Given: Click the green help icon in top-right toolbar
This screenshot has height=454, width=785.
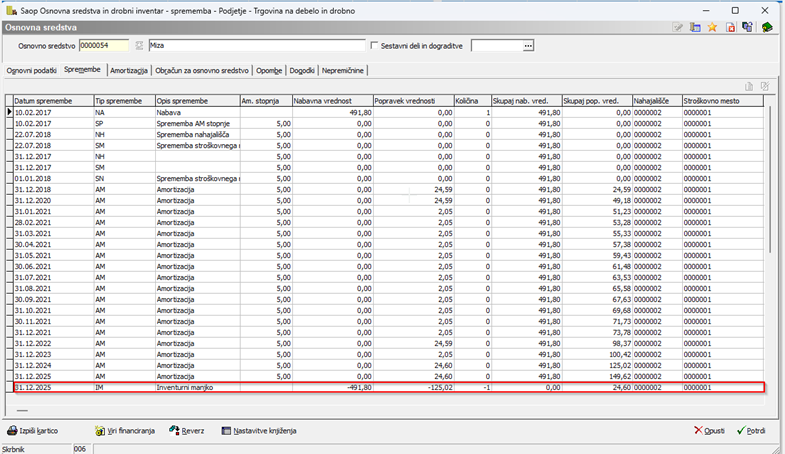Looking at the screenshot, I should click(x=767, y=27).
